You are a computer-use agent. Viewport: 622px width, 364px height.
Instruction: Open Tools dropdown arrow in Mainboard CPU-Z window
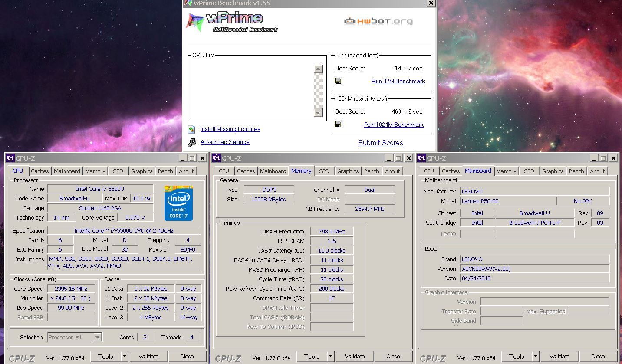click(x=535, y=357)
